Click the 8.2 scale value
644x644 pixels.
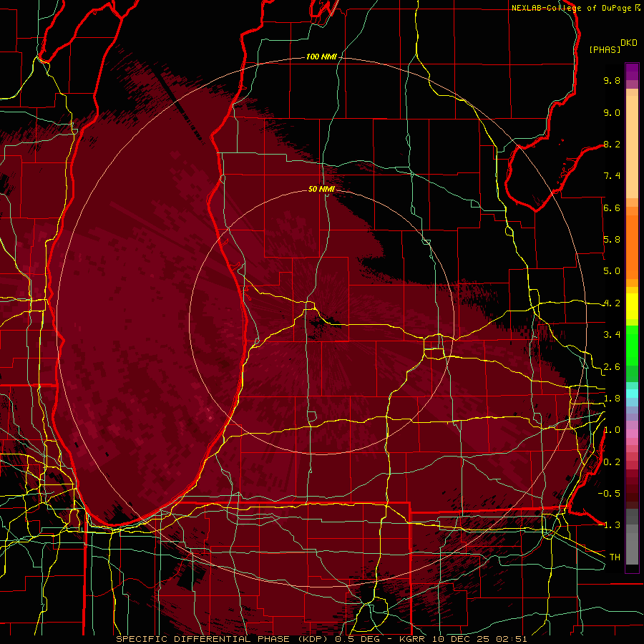(x=612, y=144)
